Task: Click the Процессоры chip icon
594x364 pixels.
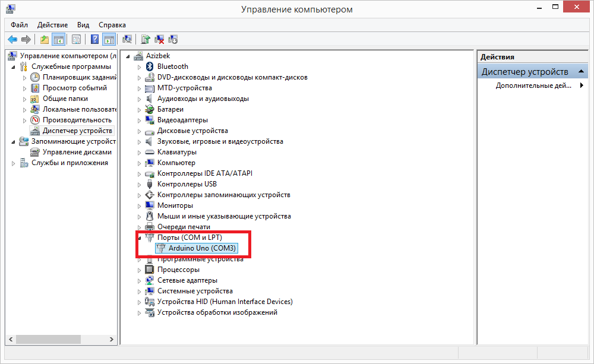Action: tap(150, 270)
